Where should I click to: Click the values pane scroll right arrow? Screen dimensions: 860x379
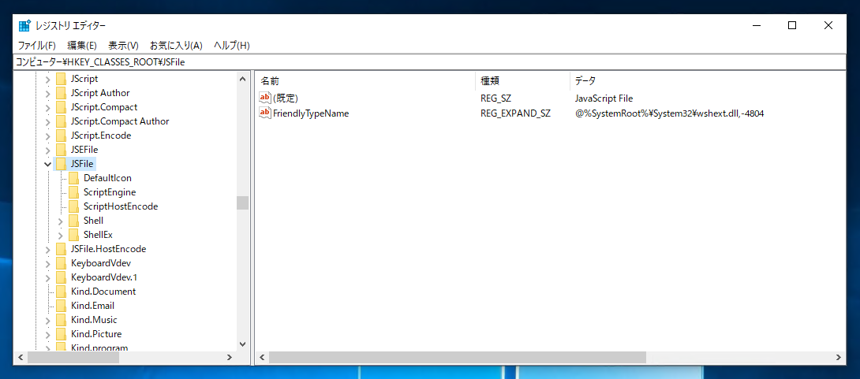point(838,358)
